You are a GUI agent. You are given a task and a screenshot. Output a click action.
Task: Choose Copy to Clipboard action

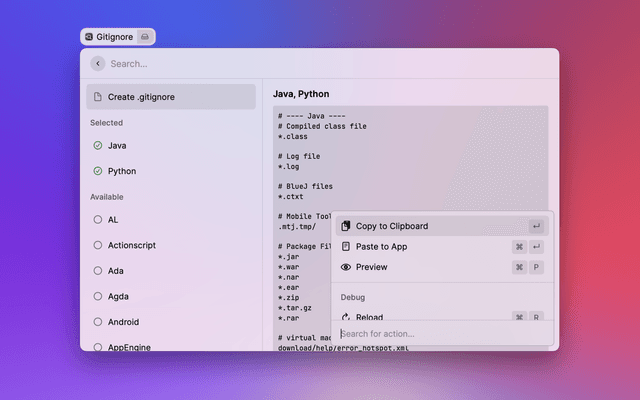pyautogui.click(x=392, y=226)
